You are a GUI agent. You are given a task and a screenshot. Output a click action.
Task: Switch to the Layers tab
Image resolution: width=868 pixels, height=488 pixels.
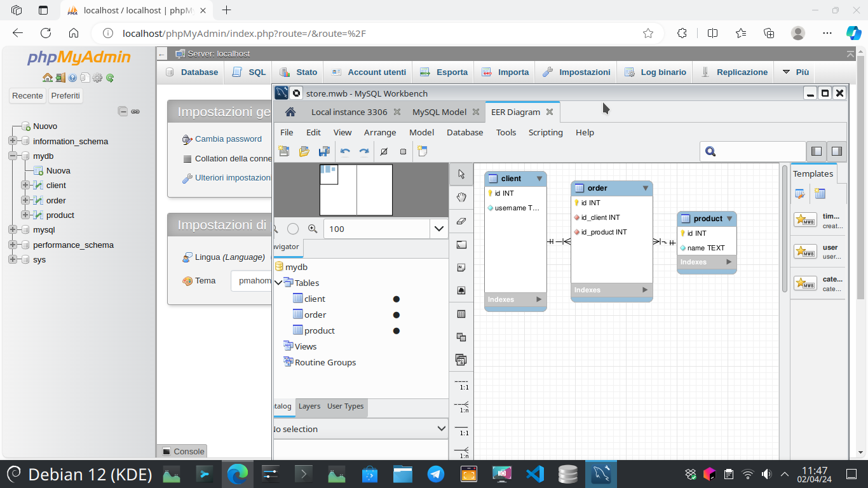click(309, 406)
